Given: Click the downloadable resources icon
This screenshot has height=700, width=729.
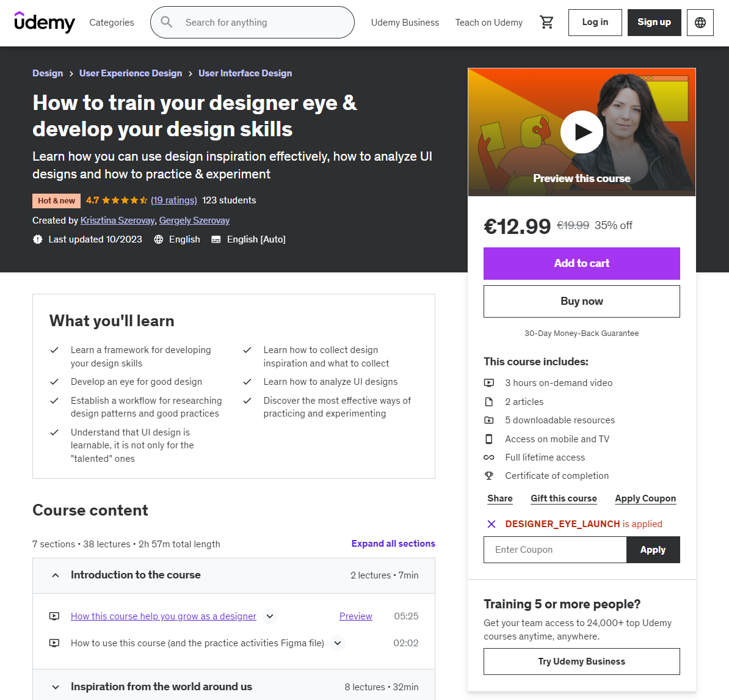Looking at the screenshot, I should (488, 420).
